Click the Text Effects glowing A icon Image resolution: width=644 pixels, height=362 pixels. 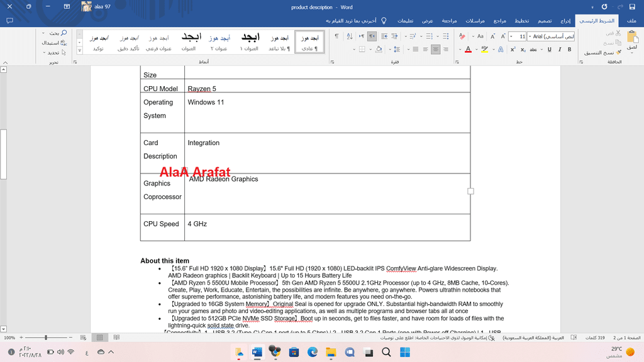501,49
